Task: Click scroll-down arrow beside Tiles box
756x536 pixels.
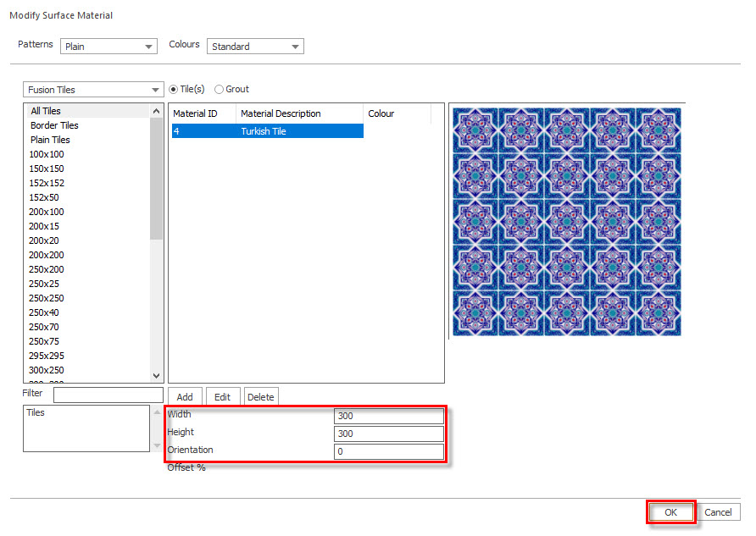Action: [x=157, y=445]
